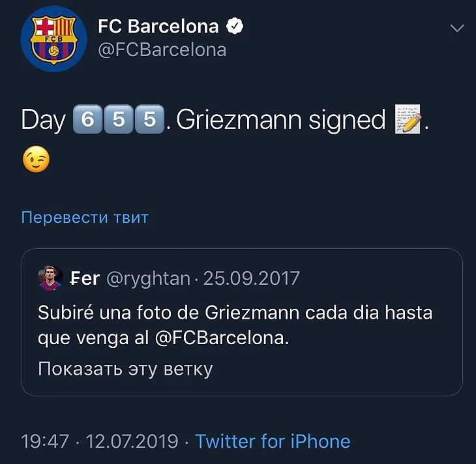Click the quoted tweet date 25.09.2017
This screenshot has height=464, width=476.
pos(252,279)
